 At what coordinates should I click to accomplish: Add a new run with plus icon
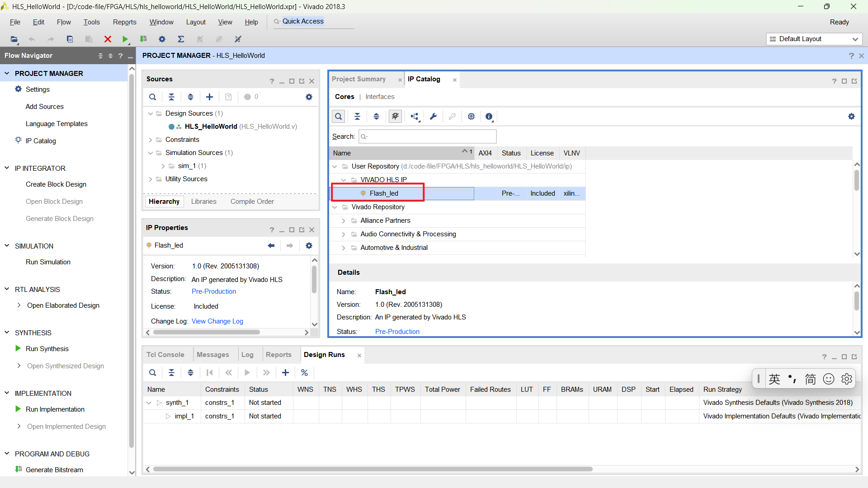click(x=285, y=373)
